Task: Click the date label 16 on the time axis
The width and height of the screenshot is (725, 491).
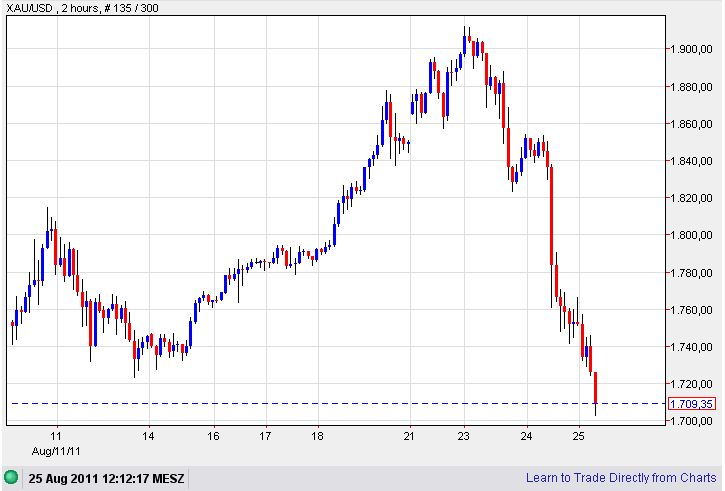Action: coord(213,436)
